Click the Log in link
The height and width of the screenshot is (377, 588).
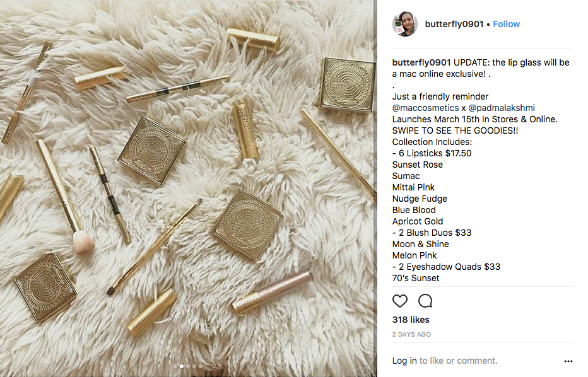point(404,361)
